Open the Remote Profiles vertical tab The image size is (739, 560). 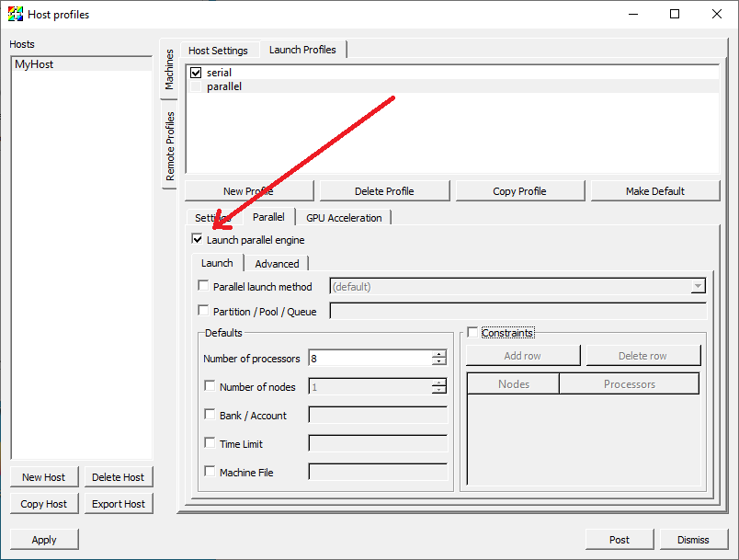tap(170, 146)
